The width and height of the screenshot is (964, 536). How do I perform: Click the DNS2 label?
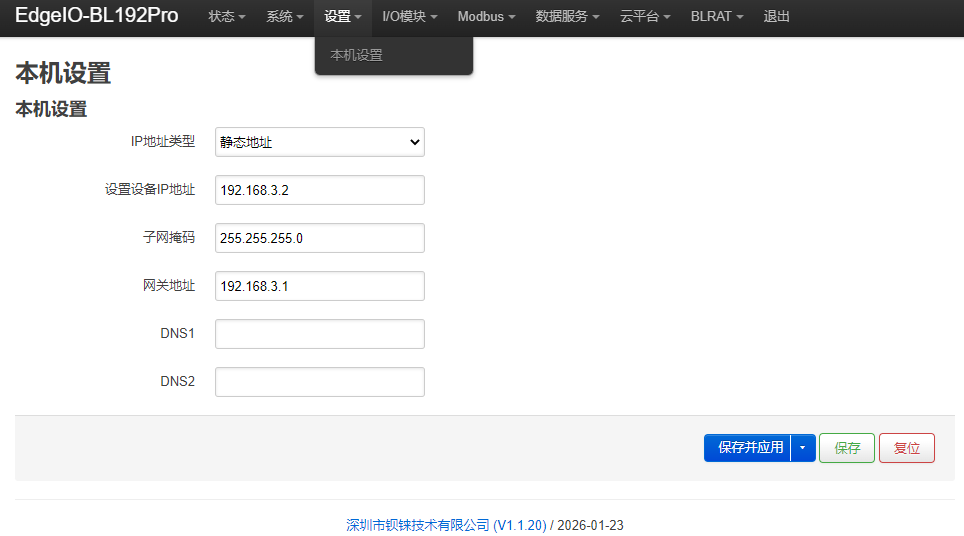coord(177,381)
